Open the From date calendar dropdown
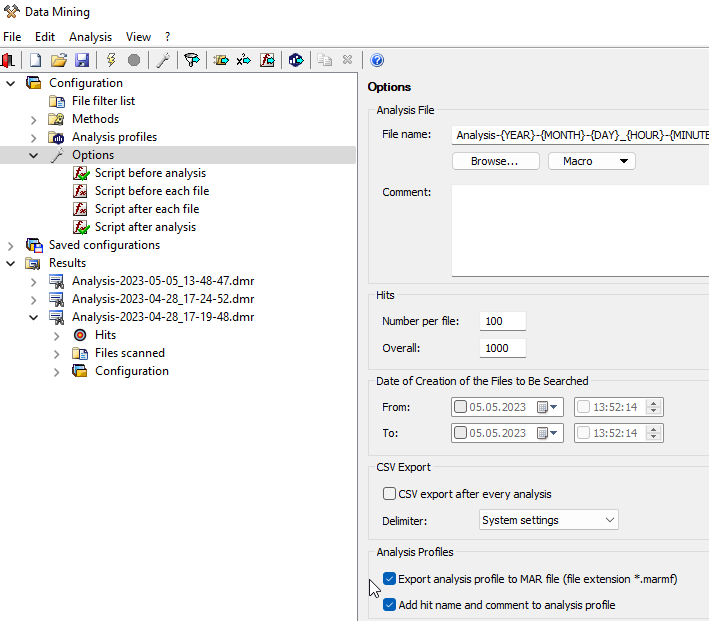Viewport: 709px width, 621px height. tap(548, 407)
